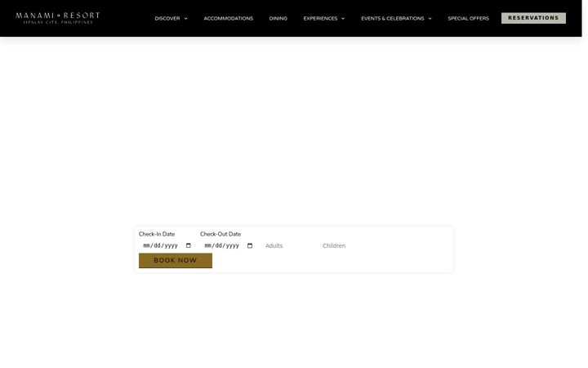Viewport: 588px width, 368px height.
Task: Expand the Experiences dropdown chevron
Action: click(343, 18)
